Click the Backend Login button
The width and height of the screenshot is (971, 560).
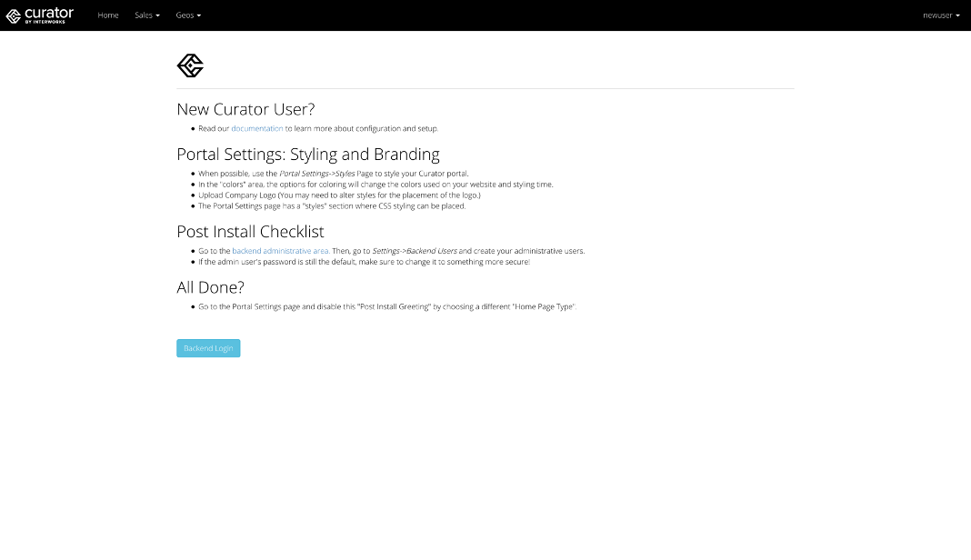(208, 348)
